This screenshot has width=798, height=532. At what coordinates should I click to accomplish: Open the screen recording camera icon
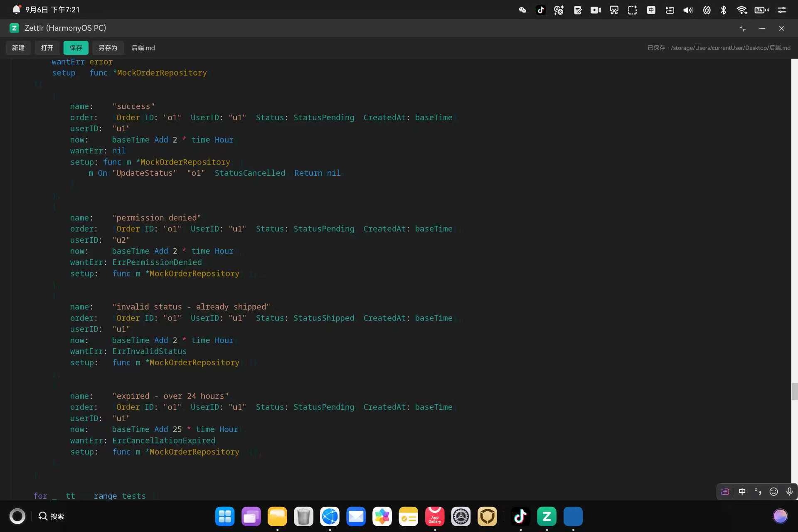coord(596,10)
